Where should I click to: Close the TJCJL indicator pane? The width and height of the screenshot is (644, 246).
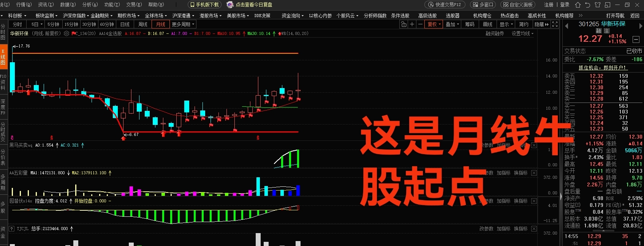[534, 229]
